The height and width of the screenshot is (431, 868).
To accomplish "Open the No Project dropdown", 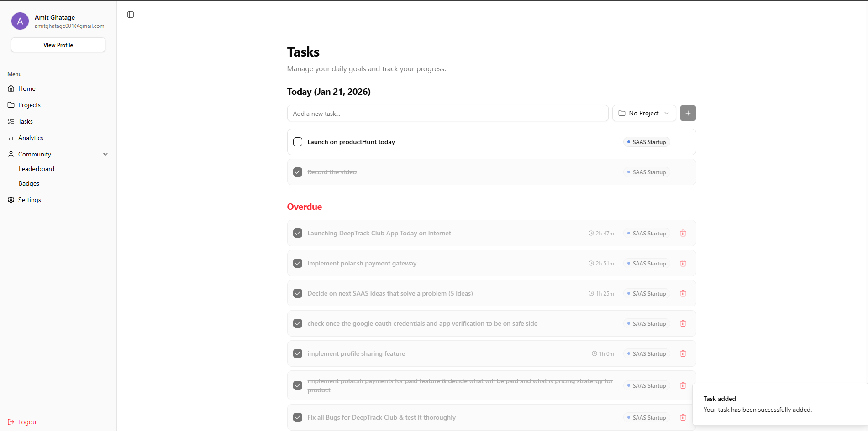I will pyautogui.click(x=644, y=113).
